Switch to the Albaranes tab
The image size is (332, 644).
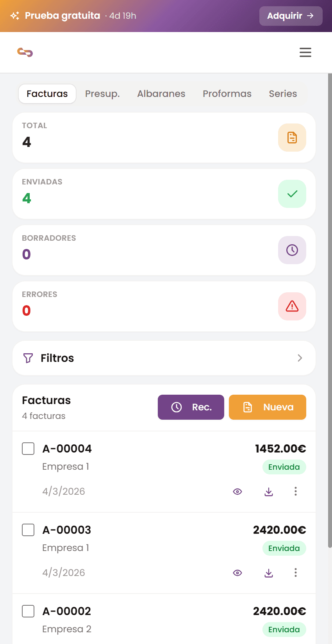pyautogui.click(x=161, y=94)
